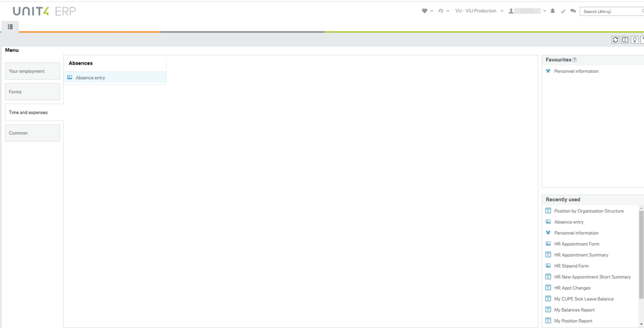
Task: Toggle the menu list button below logo
Action: 10,27
